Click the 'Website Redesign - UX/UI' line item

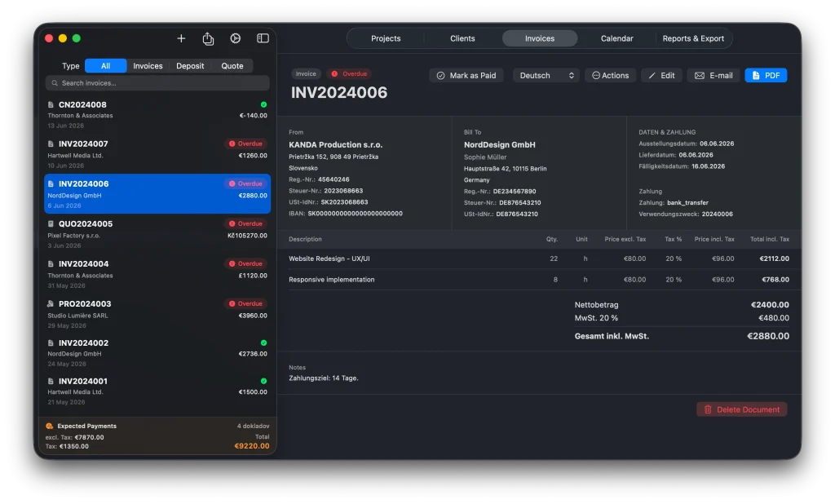point(329,259)
